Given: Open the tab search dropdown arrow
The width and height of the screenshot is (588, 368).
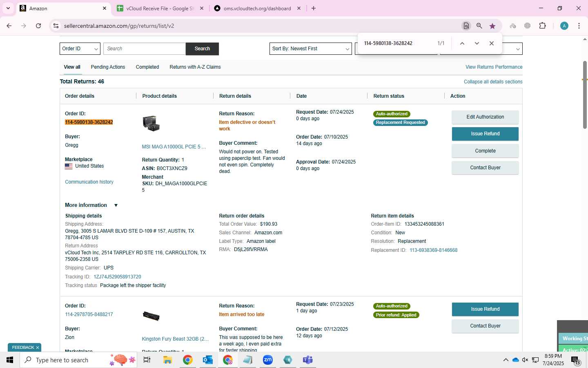Looking at the screenshot, I should point(8,8).
